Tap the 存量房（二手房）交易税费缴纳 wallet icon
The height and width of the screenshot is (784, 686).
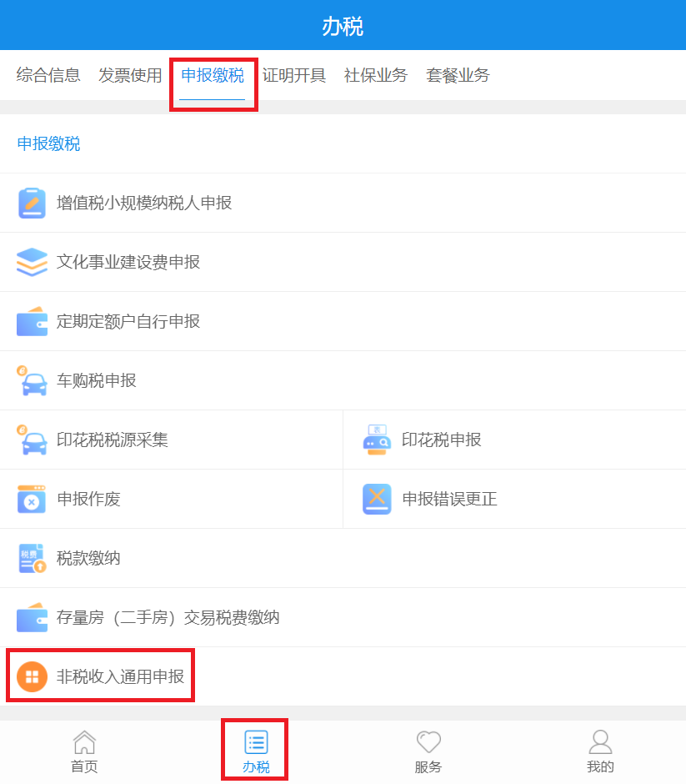point(32,617)
